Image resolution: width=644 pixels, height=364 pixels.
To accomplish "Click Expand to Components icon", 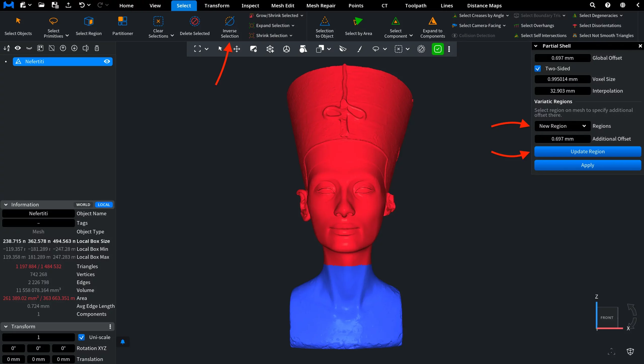I will tap(432, 21).
